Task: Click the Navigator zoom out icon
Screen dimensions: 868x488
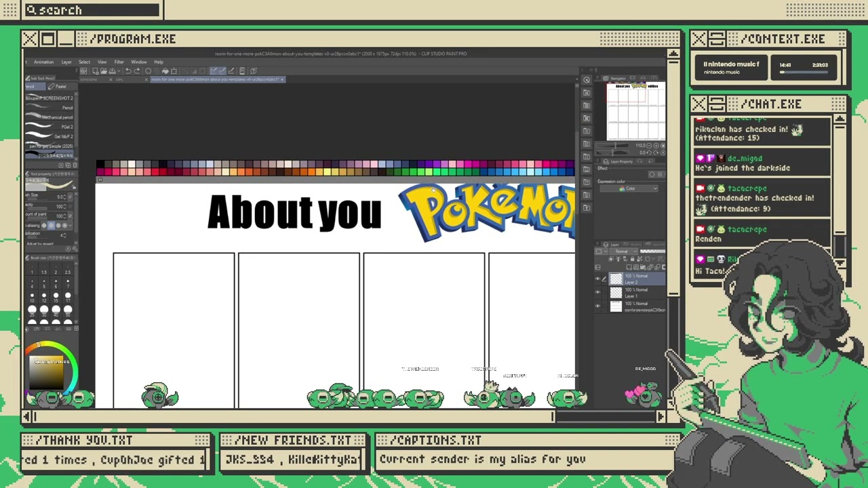Action: [x=649, y=146]
